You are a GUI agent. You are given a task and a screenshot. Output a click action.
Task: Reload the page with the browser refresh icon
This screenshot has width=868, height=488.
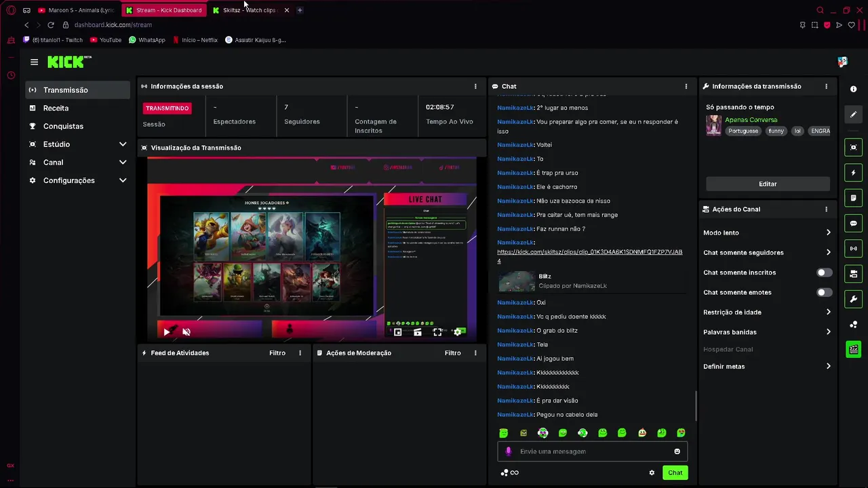(50, 25)
